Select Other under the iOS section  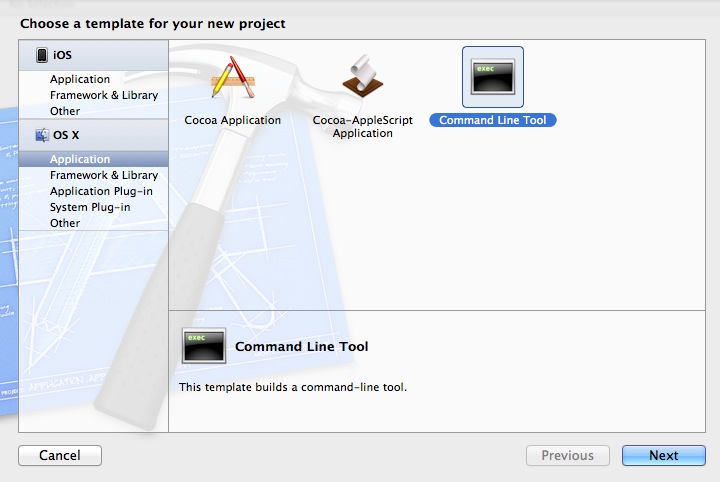pos(65,111)
